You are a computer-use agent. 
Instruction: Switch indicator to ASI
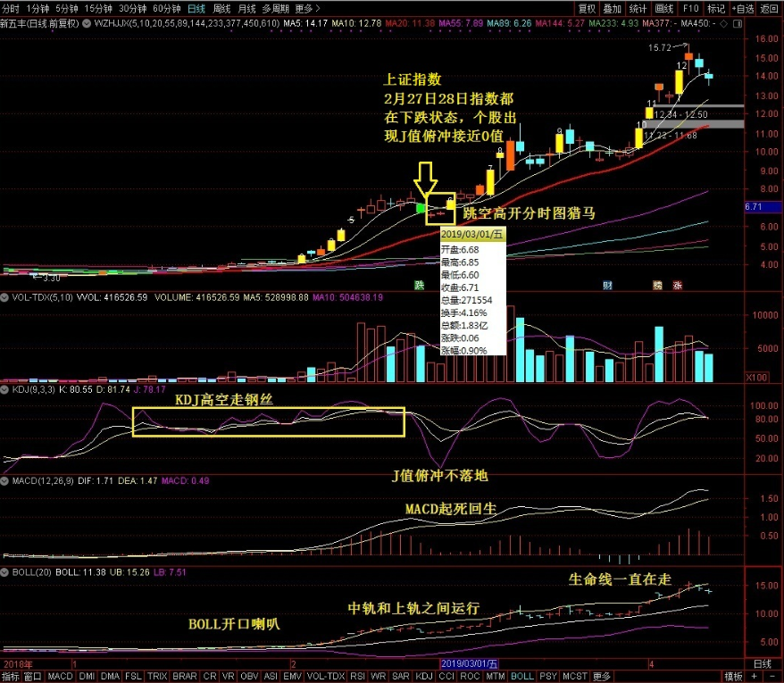[x=271, y=677]
